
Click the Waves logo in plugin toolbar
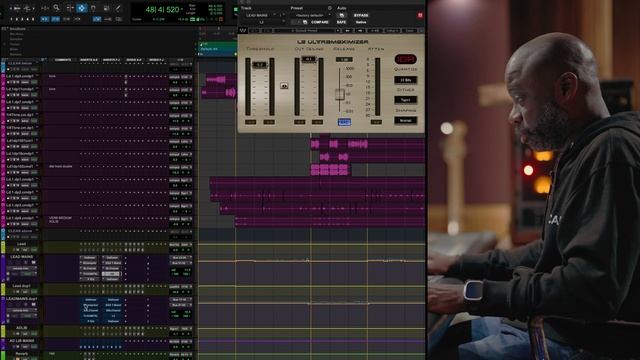coord(243,31)
